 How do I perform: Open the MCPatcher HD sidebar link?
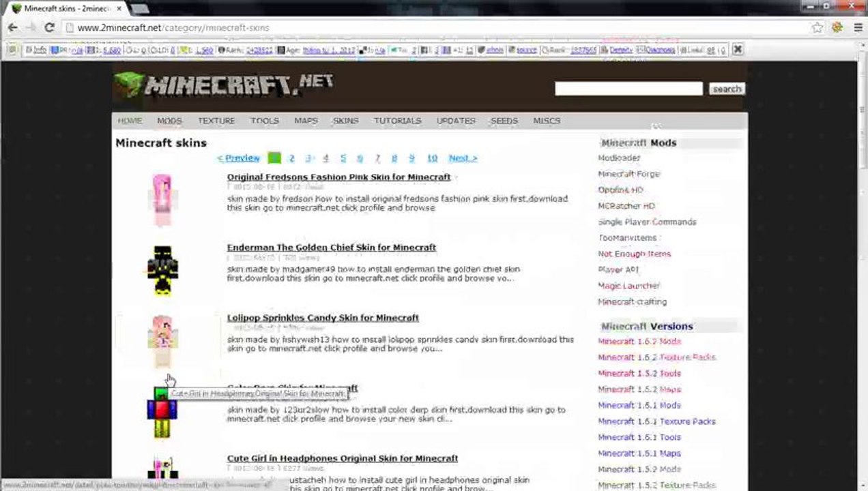(x=626, y=206)
